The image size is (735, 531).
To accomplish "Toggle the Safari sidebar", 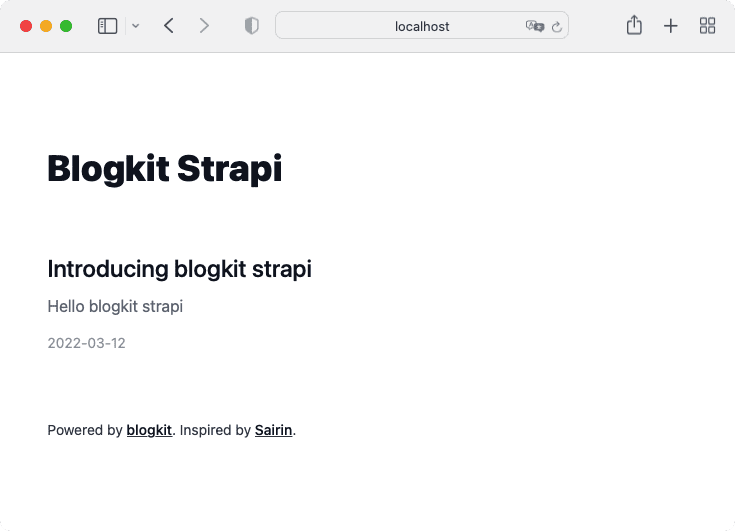I will pos(107,26).
